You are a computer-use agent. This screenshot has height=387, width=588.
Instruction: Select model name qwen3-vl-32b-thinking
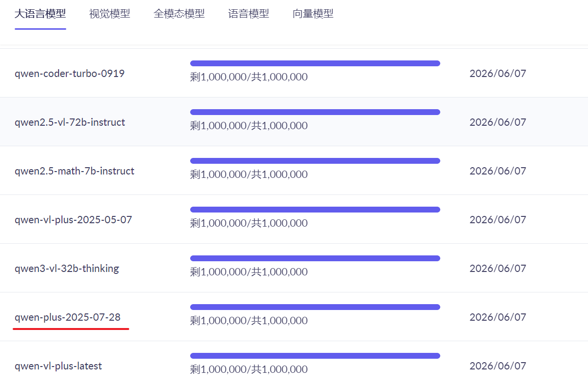(67, 269)
